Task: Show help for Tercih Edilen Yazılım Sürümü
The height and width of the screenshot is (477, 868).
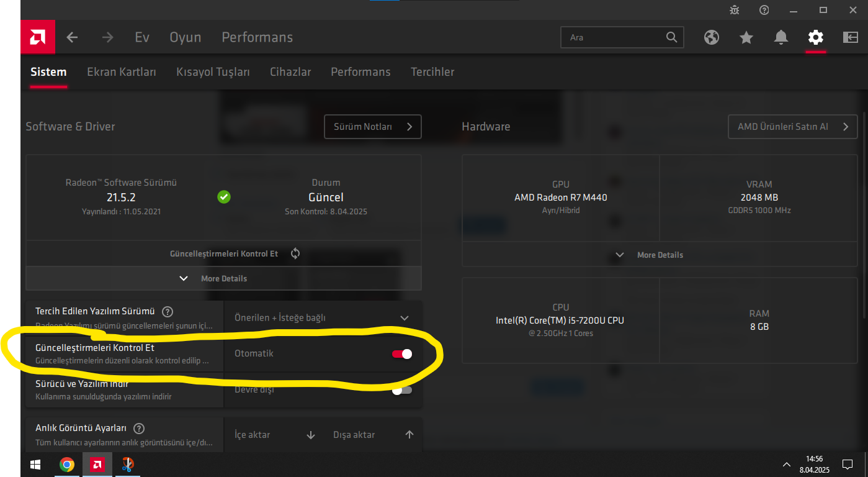Action: [x=167, y=311]
